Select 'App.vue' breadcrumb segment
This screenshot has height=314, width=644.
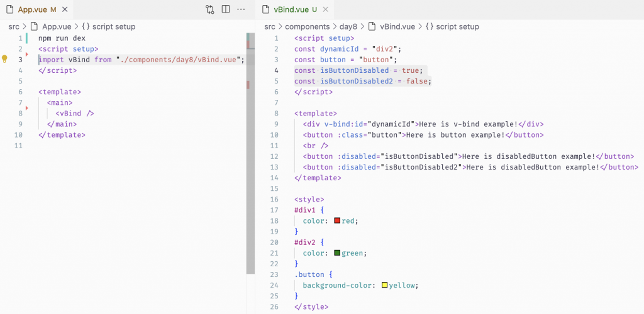(x=57, y=26)
